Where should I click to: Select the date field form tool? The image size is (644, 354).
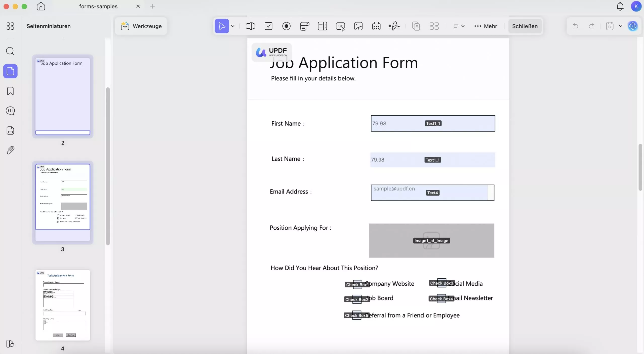point(376,26)
